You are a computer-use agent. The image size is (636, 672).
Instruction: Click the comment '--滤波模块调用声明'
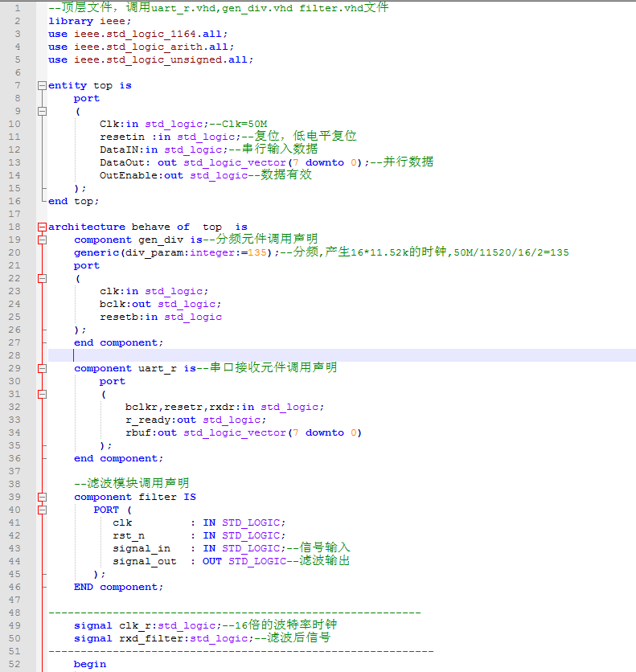pyautogui.click(x=132, y=483)
